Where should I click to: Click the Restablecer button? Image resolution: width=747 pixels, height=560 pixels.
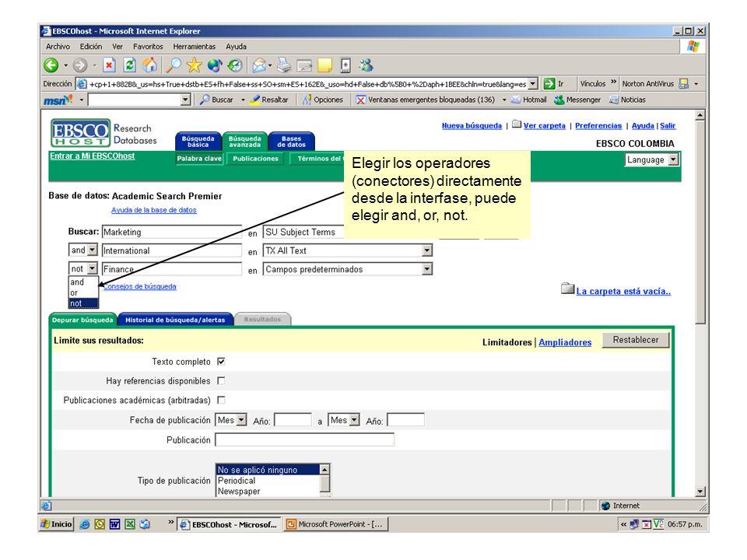(636, 340)
